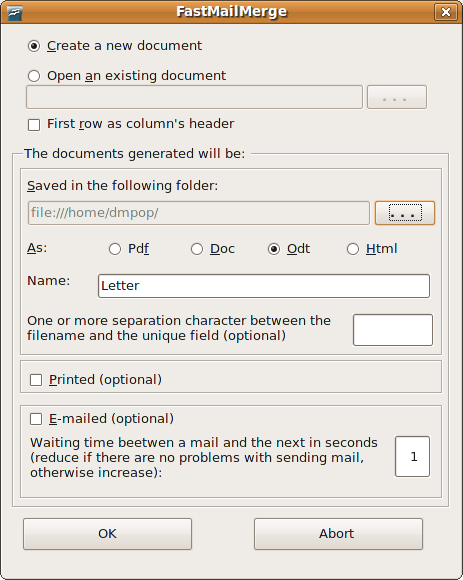Image resolution: width=463 pixels, height=580 pixels.
Task: Click the waiting time seconds field
Action: tap(412, 456)
